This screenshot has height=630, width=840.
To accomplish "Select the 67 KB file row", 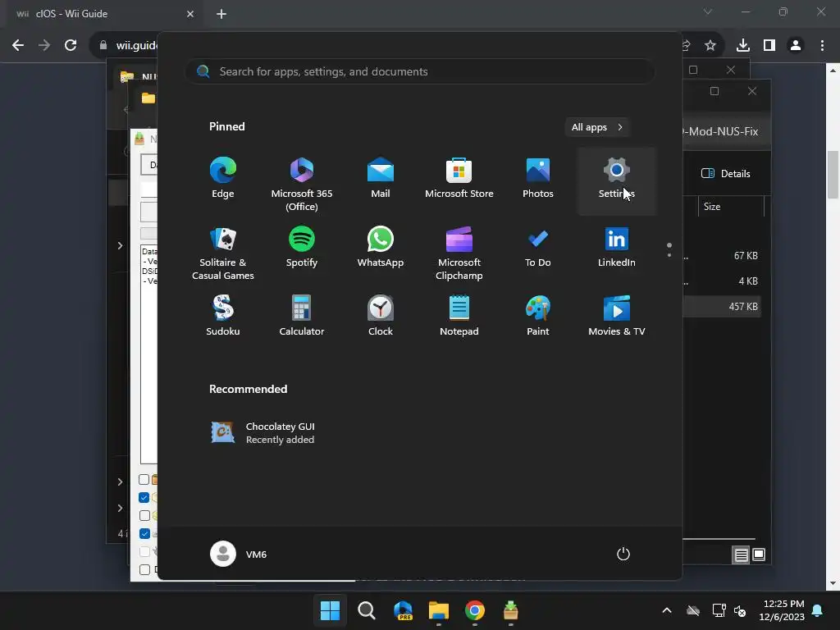I will click(722, 256).
